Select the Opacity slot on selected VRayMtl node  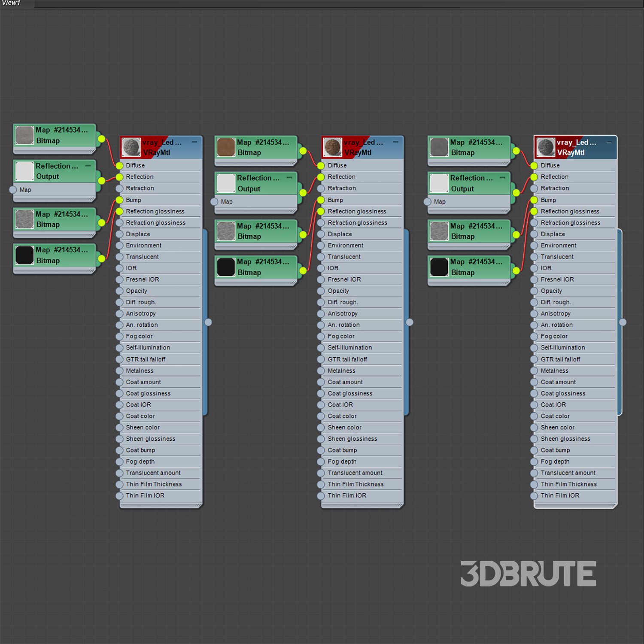pyautogui.click(x=551, y=291)
